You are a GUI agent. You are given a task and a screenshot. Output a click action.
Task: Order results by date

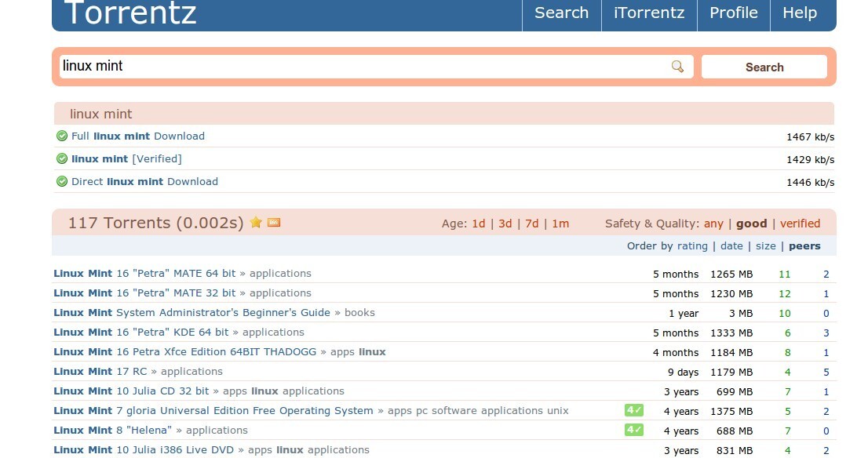[731, 246]
